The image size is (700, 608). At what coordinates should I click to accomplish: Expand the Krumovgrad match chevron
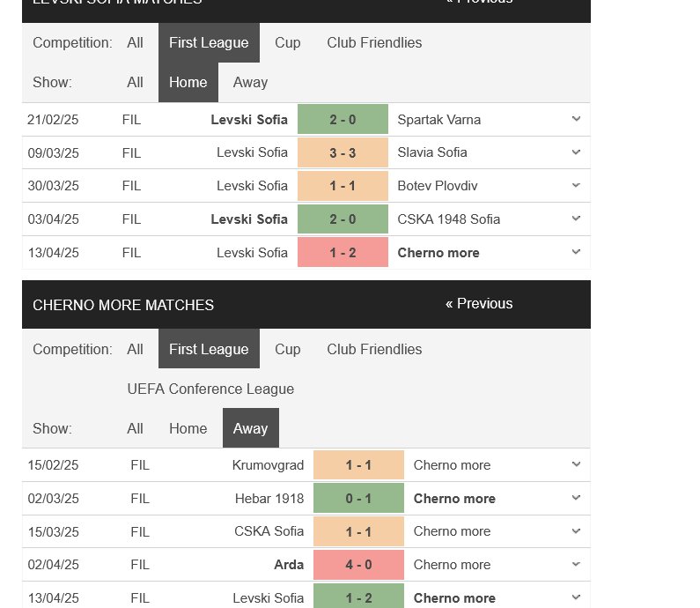coord(576,464)
